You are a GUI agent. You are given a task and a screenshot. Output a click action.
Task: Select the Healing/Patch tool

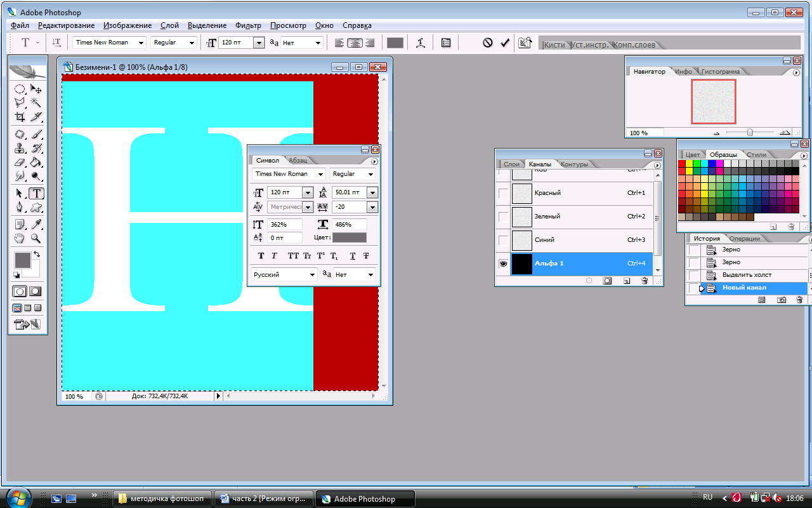pyautogui.click(x=20, y=135)
